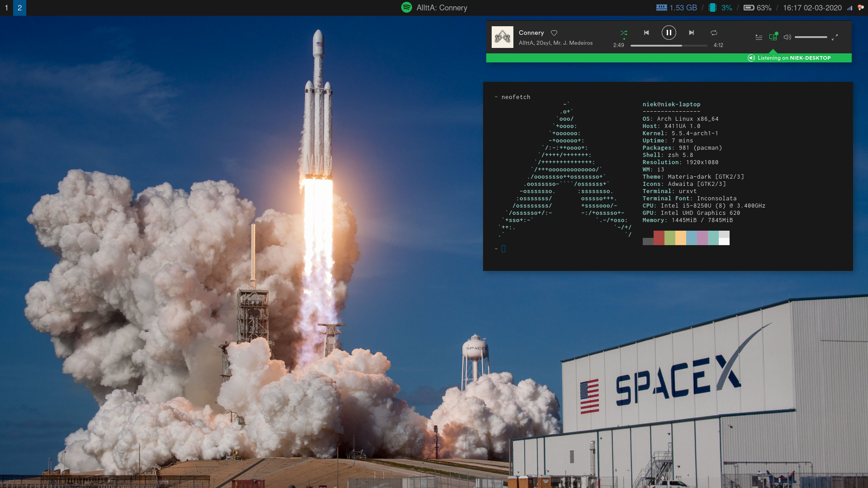Click the 63% battery reading
Image resolution: width=868 pixels, height=488 pixels.
tap(764, 8)
